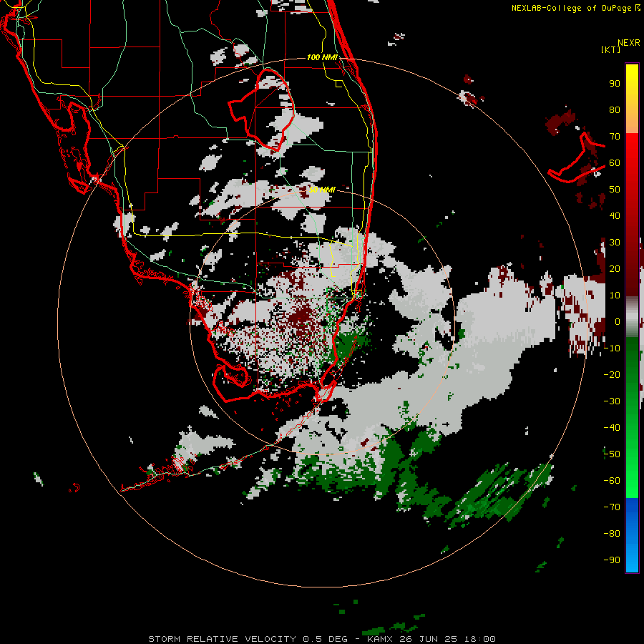The width and height of the screenshot is (644, 644).
Task: Click the -50 value on the velocity scale
Action: [612, 454]
